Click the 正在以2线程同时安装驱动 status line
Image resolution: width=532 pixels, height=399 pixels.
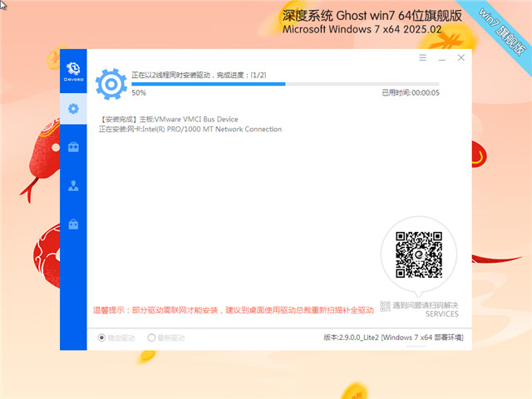pos(199,75)
